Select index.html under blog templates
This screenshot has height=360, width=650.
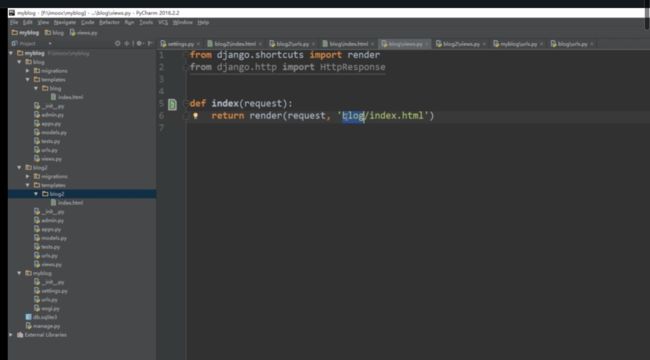tap(66, 97)
